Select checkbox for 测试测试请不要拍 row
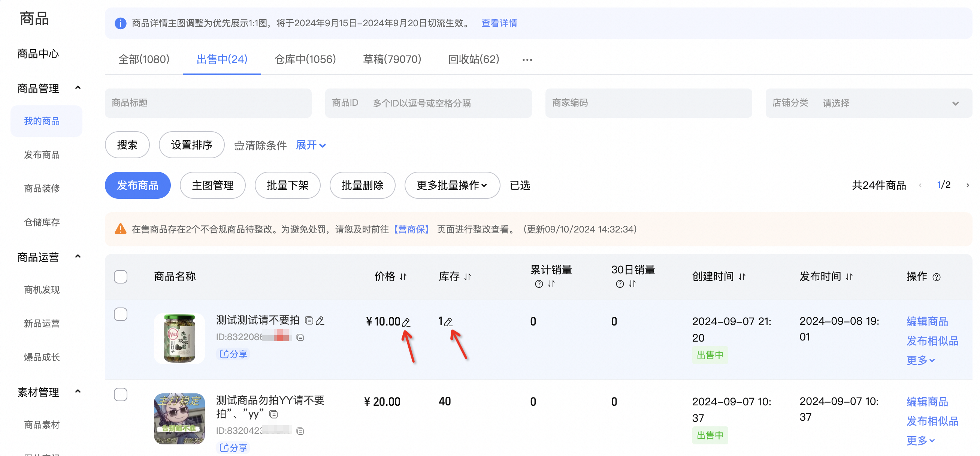Screen dimensions: 980x456 [x=121, y=314]
